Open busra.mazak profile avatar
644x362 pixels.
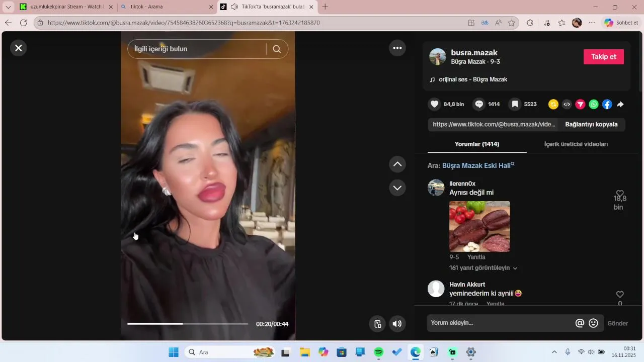click(438, 57)
